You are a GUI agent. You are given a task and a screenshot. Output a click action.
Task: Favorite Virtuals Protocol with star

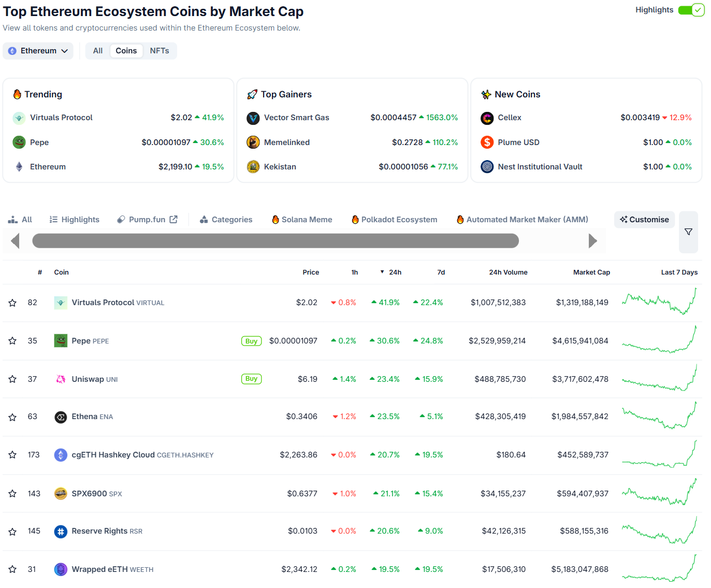click(12, 303)
